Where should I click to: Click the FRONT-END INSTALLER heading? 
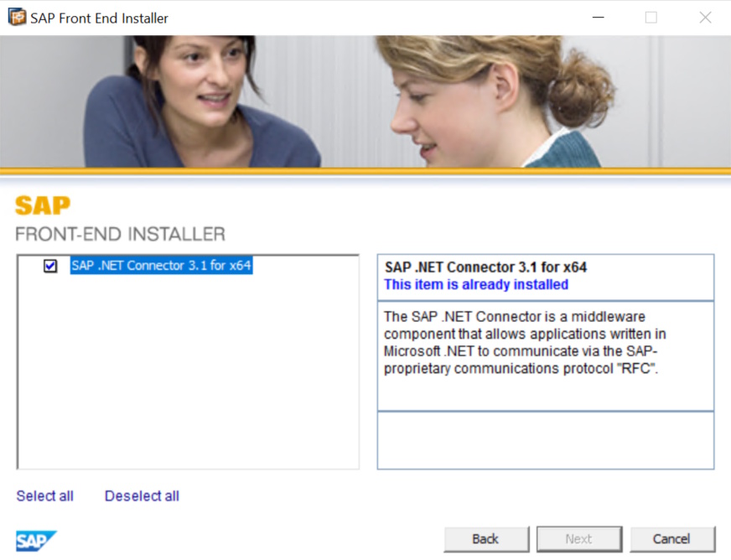point(120,234)
